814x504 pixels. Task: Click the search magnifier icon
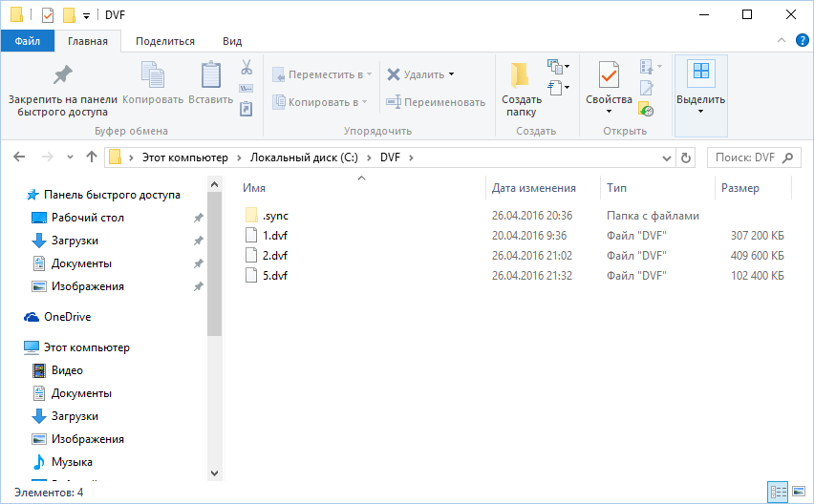[789, 157]
